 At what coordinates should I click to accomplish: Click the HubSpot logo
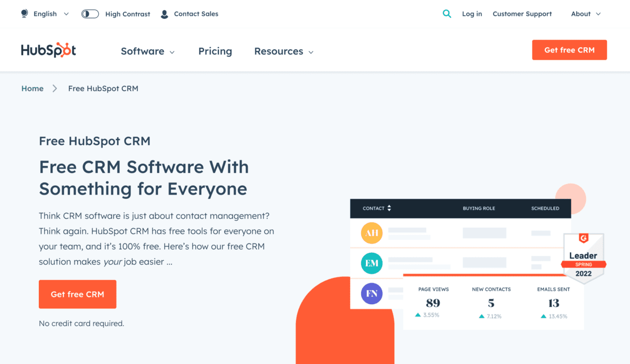[48, 50]
